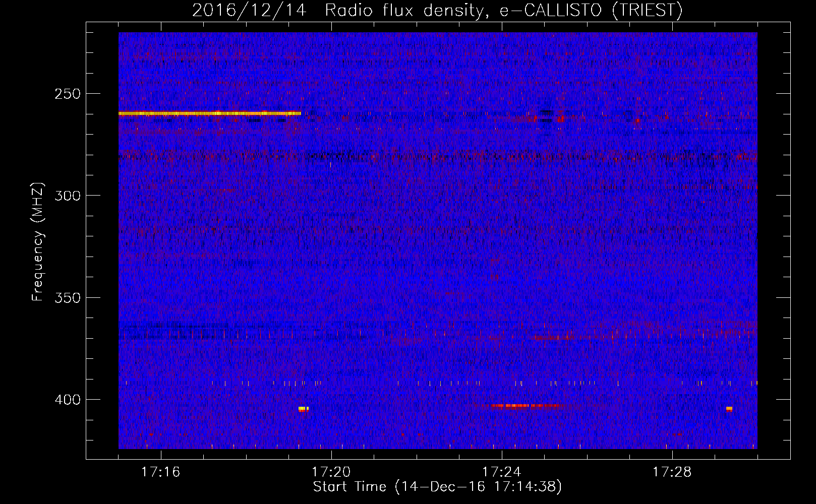Click the orange burst spot near 17:29
Viewport: 816px width, 504px height.
pos(729,408)
